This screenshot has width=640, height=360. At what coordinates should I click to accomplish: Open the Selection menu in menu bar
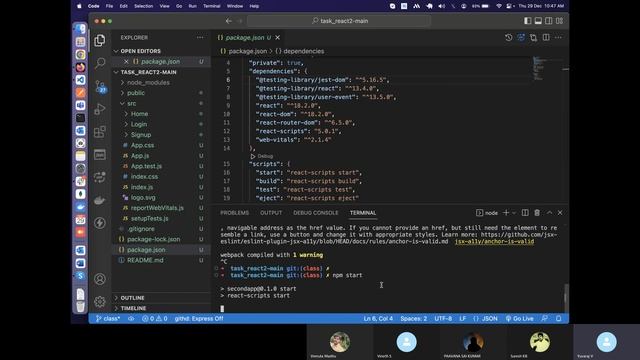[x=144, y=6]
